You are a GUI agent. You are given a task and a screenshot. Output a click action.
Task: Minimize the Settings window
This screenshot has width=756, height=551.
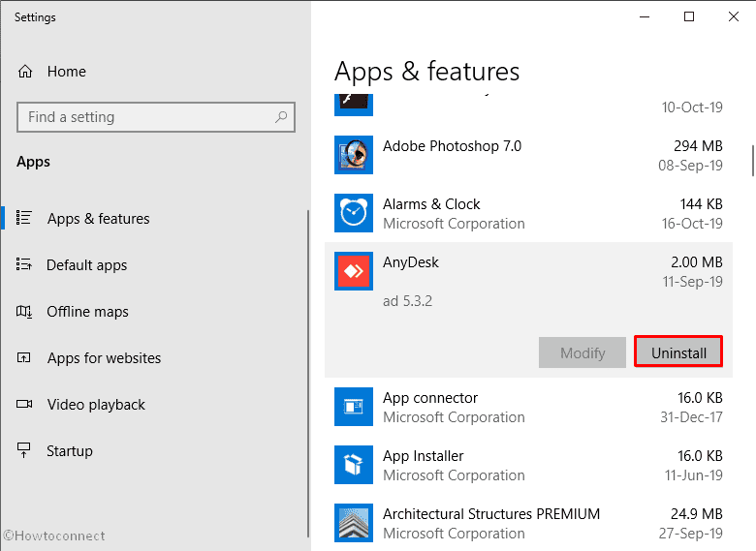pos(645,16)
